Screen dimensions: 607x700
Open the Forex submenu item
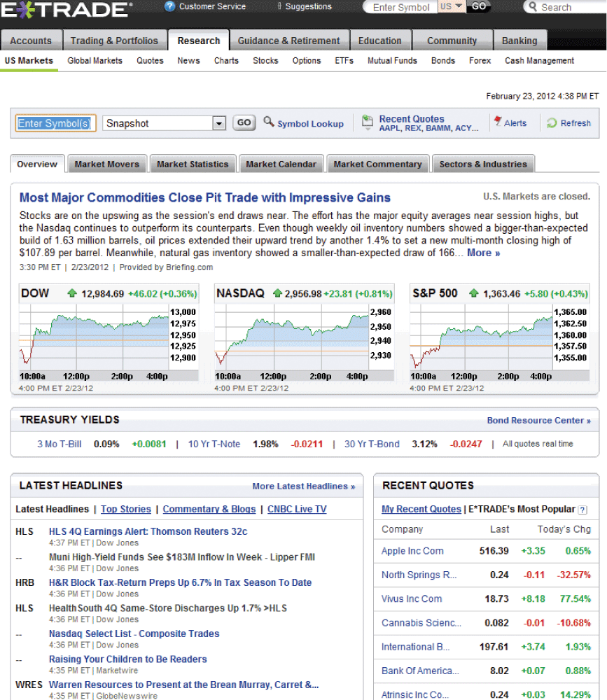coord(480,61)
